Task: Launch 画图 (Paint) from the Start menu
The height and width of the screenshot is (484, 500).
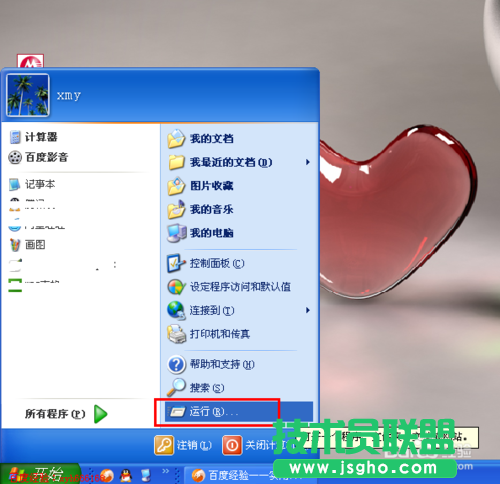Action: coord(27,245)
